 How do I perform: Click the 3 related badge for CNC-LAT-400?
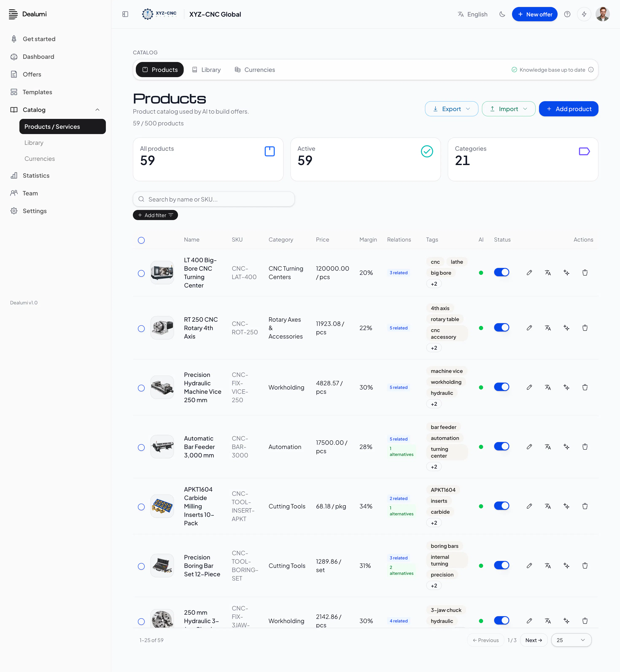(399, 273)
